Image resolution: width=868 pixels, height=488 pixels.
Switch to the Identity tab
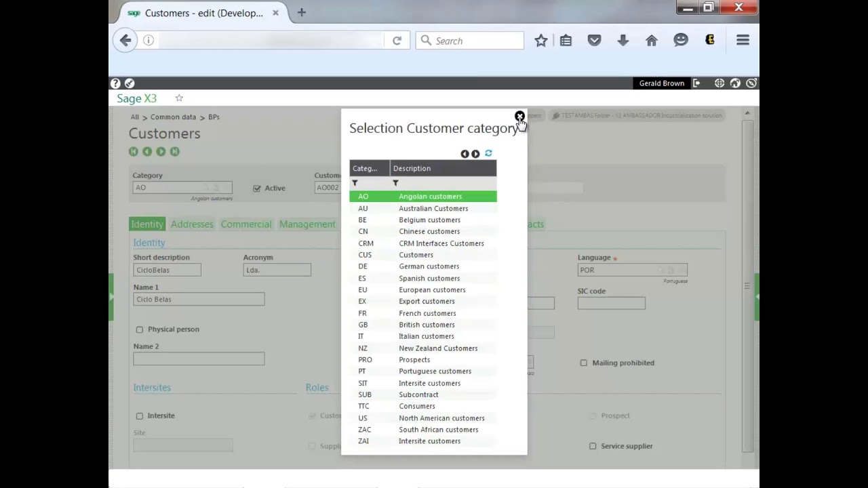(x=147, y=224)
